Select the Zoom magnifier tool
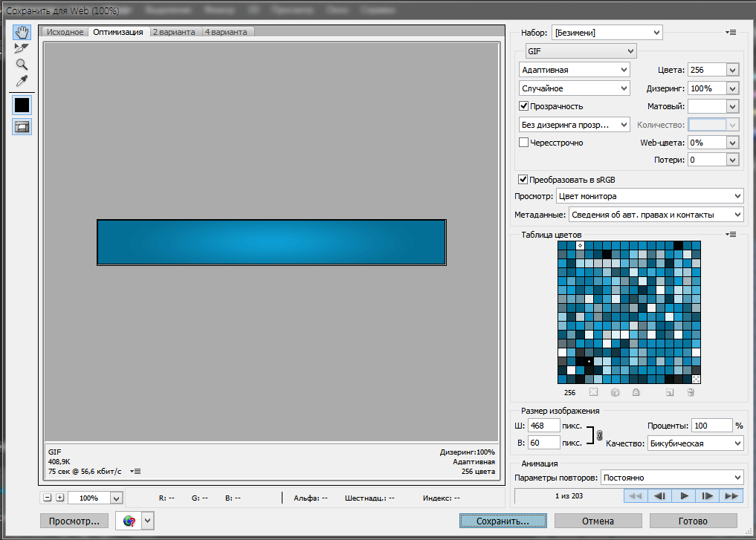This screenshot has height=540, width=756. (22, 65)
